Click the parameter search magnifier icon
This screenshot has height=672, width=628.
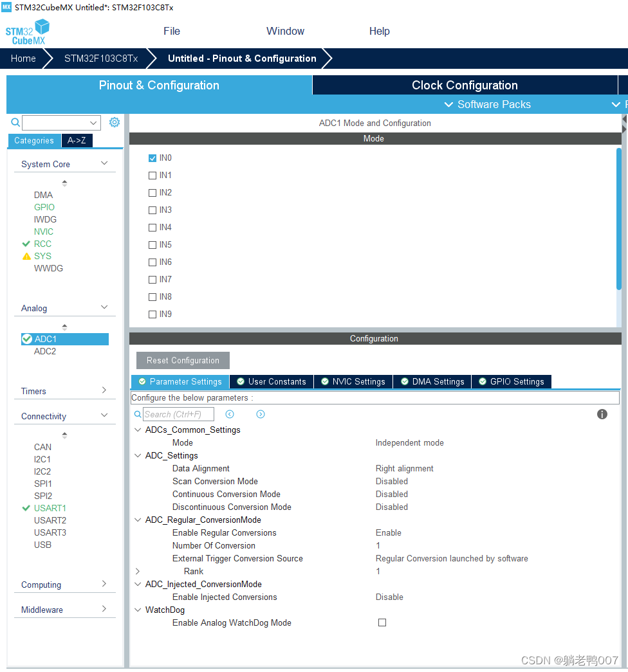coord(138,414)
